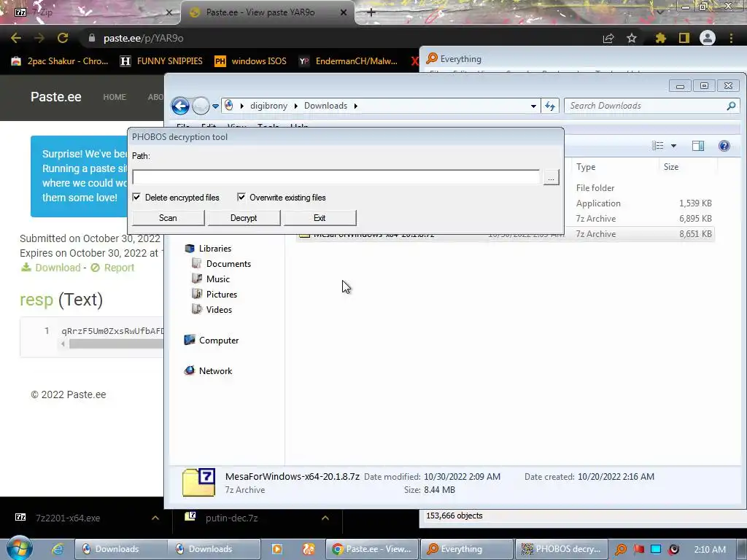Click the MesaForWindows archive icon in details pane
747x560 pixels.
coord(198,483)
